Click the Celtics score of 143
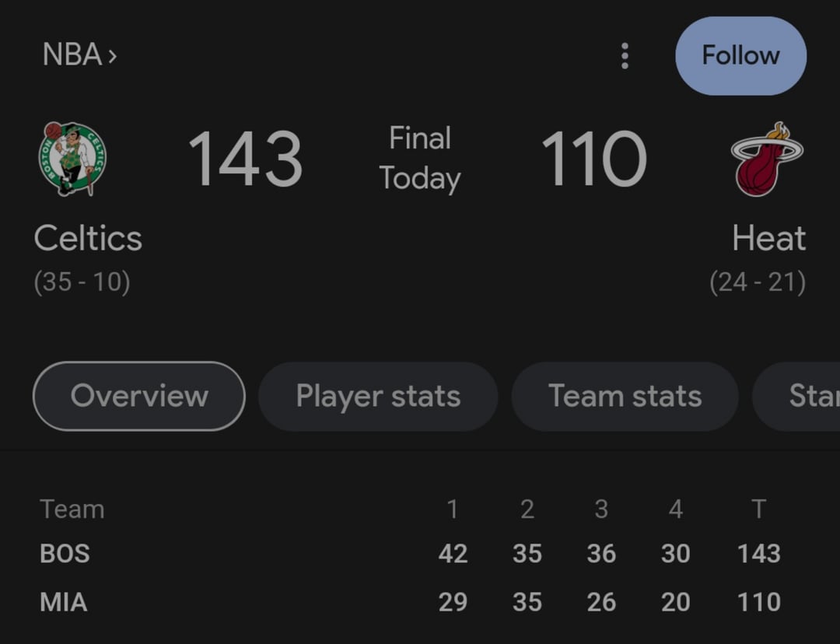The height and width of the screenshot is (644, 840). [245, 159]
